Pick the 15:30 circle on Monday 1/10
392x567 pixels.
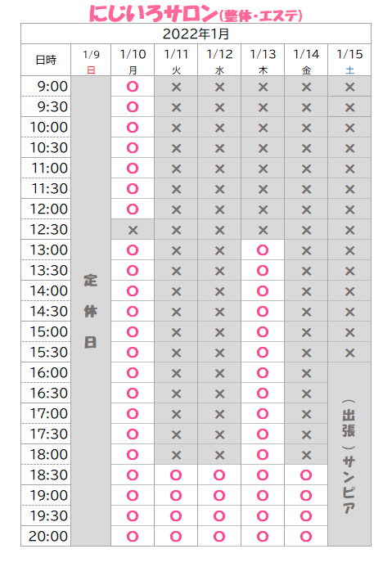pos(133,352)
